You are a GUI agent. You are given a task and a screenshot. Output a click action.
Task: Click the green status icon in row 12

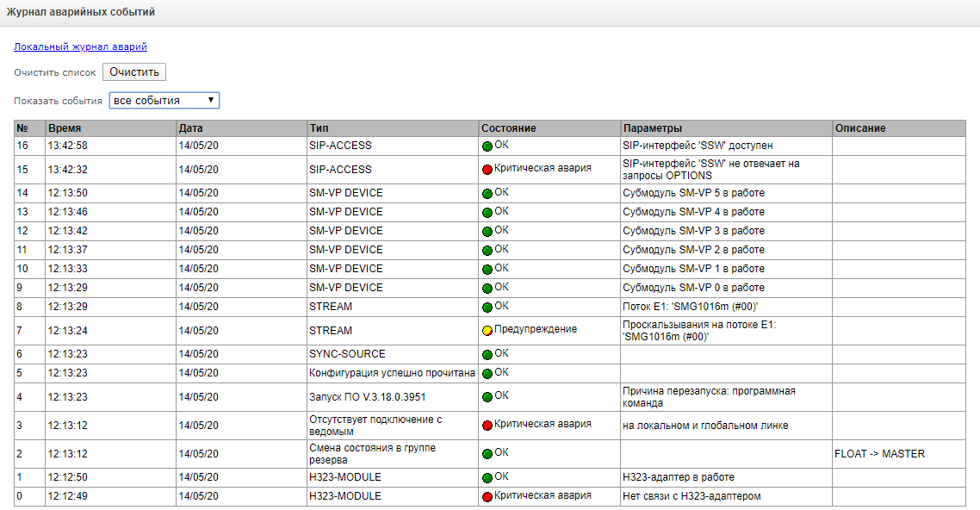click(487, 231)
